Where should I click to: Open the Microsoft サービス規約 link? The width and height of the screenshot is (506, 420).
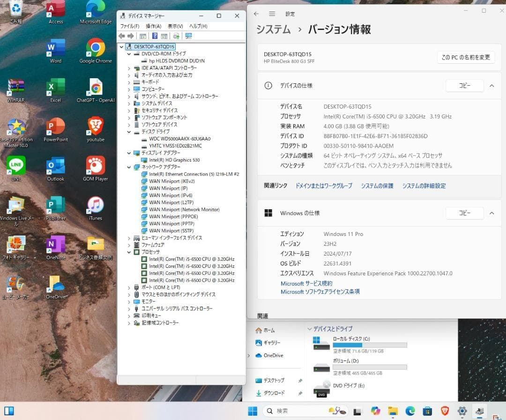click(307, 283)
